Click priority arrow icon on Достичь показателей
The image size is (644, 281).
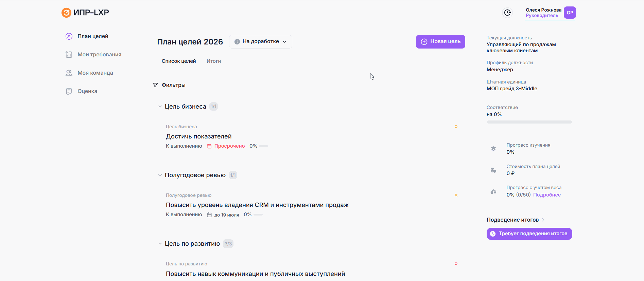coord(456,127)
